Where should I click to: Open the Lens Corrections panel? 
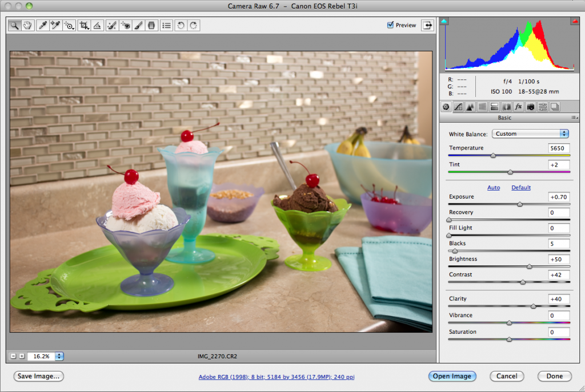(507, 106)
